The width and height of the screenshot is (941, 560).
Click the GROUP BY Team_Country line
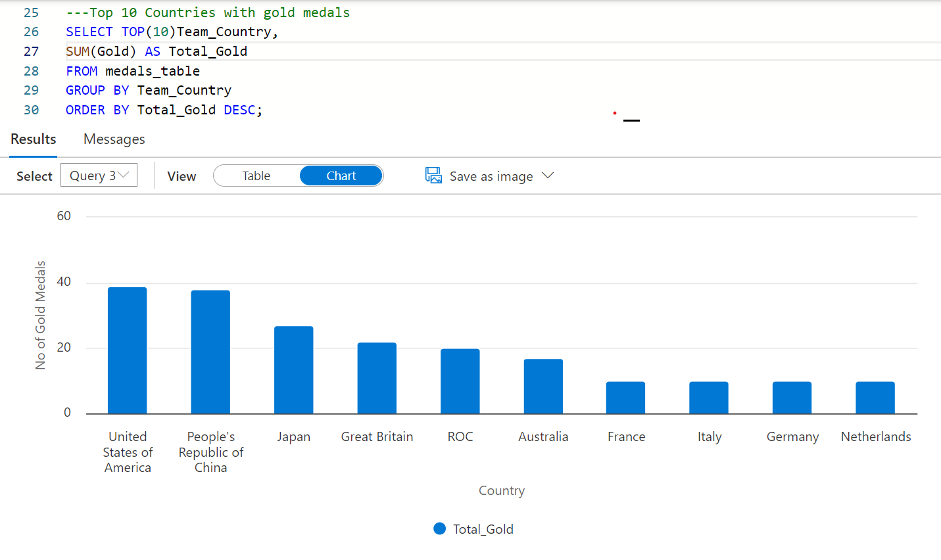(149, 90)
